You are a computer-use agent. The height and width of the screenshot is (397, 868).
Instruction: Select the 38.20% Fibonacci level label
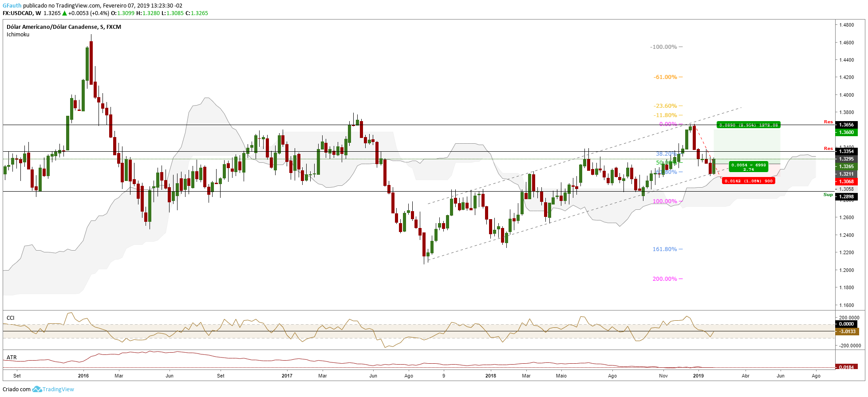(666, 154)
